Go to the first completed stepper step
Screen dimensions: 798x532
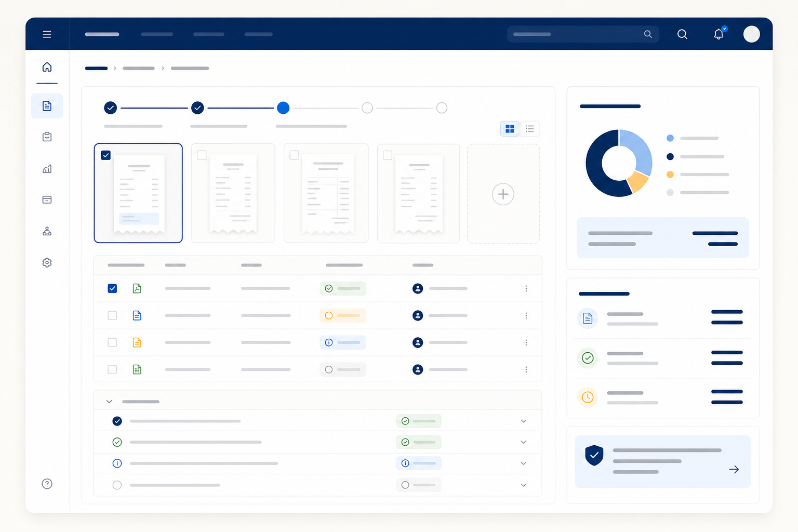point(110,108)
